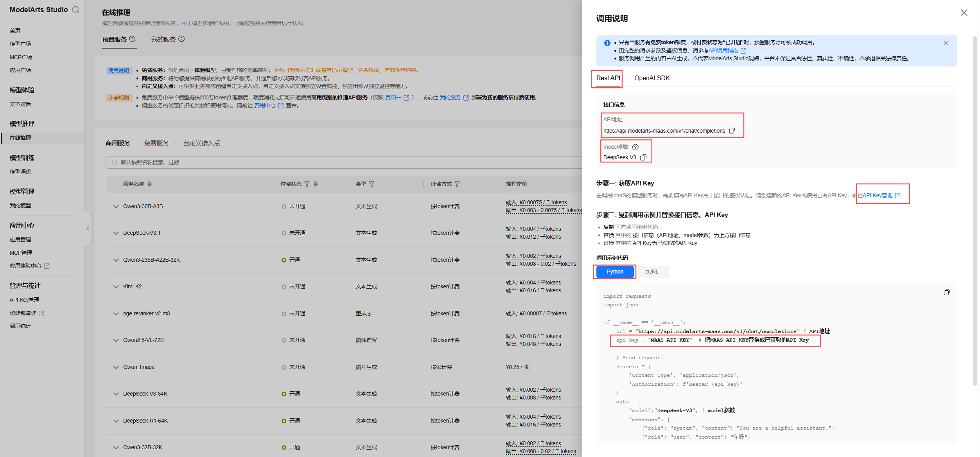
Task: Select Python code example toggle
Action: click(x=615, y=272)
